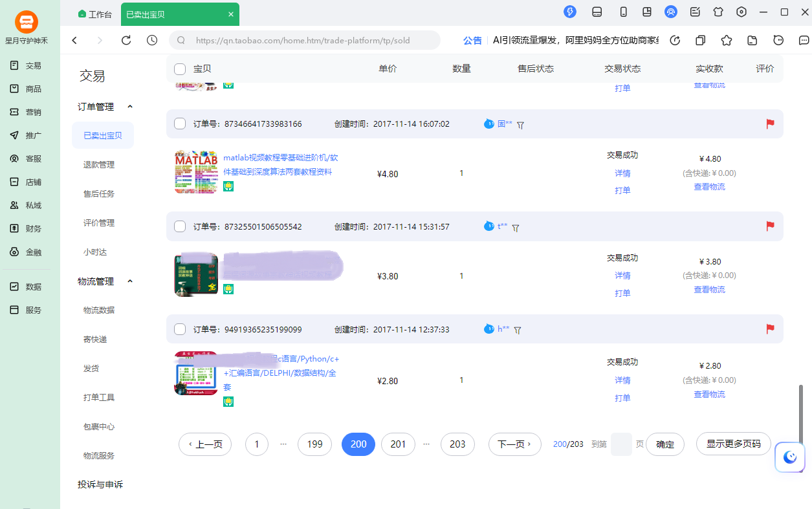Click the night mode moon floating button

[790, 457]
